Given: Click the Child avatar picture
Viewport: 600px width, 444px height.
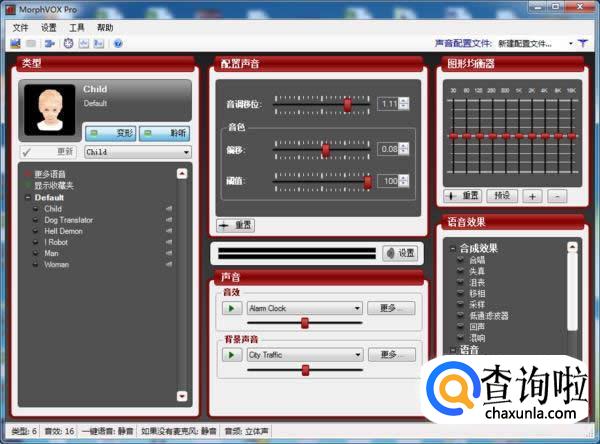Looking at the screenshot, I should [x=49, y=110].
